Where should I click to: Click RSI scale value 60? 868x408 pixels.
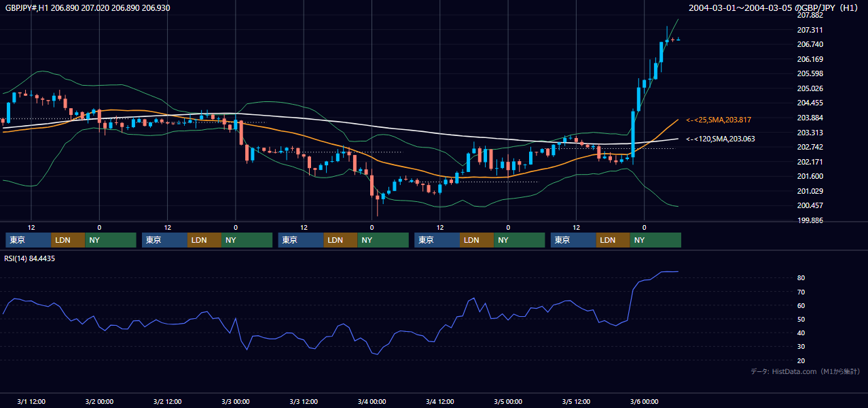coord(801,305)
